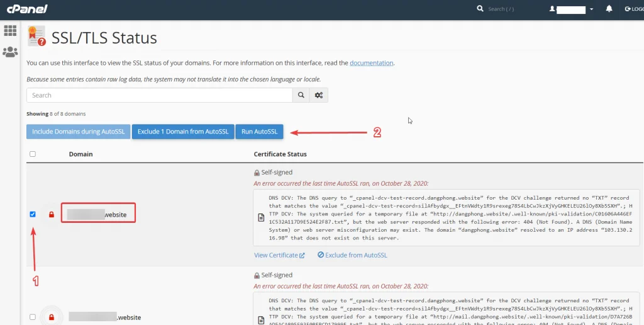Click the Run AutoSSL button
The image size is (644, 325).
click(x=260, y=132)
